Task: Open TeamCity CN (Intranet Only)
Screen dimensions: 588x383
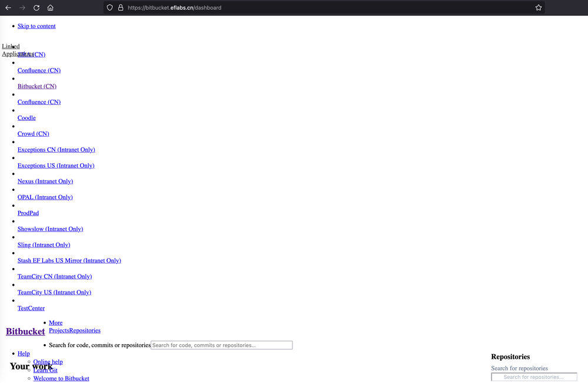Action: pyautogui.click(x=55, y=276)
